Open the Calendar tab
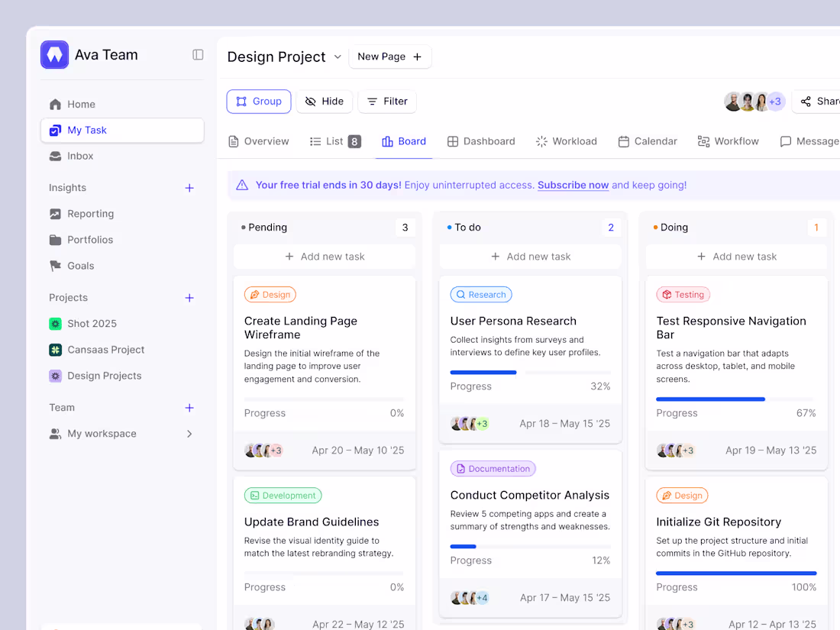 (x=648, y=141)
